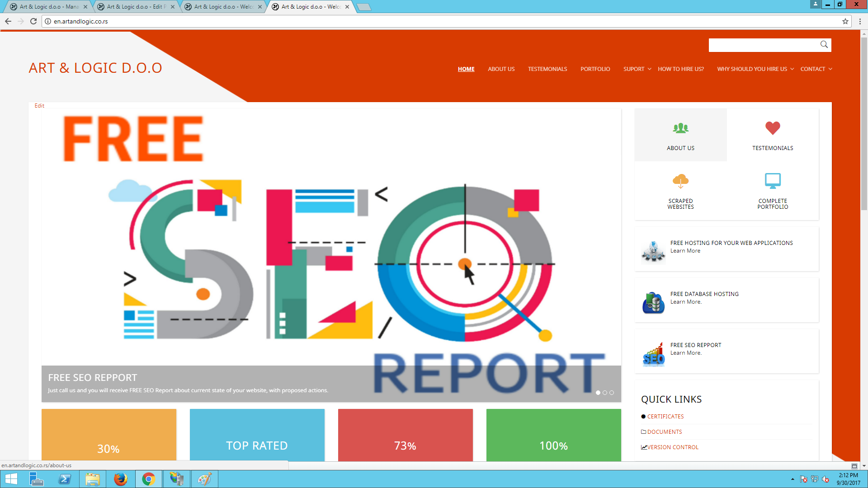Image resolution: width=868 pixels, height=488 pixels.
Task: Open the Free Database Hosting link
Action: click(704, 294)
